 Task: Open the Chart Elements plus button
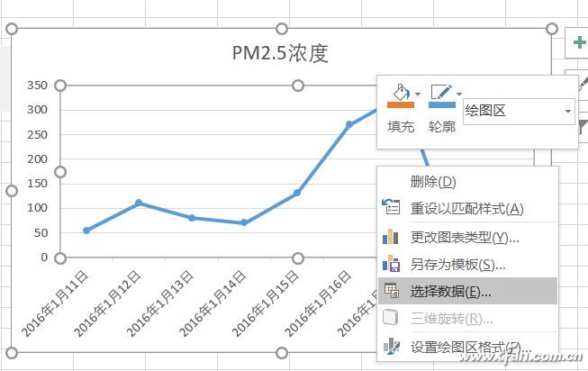577,42
